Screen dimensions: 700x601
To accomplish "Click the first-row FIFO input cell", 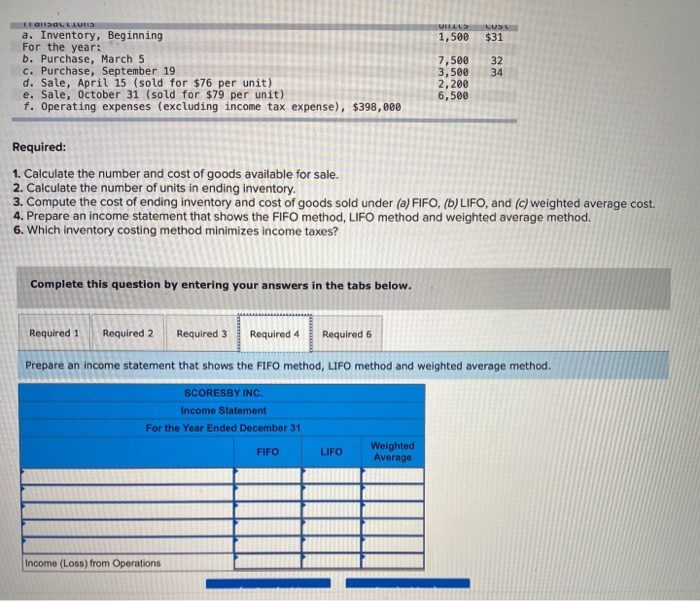I will click(268, 476).
